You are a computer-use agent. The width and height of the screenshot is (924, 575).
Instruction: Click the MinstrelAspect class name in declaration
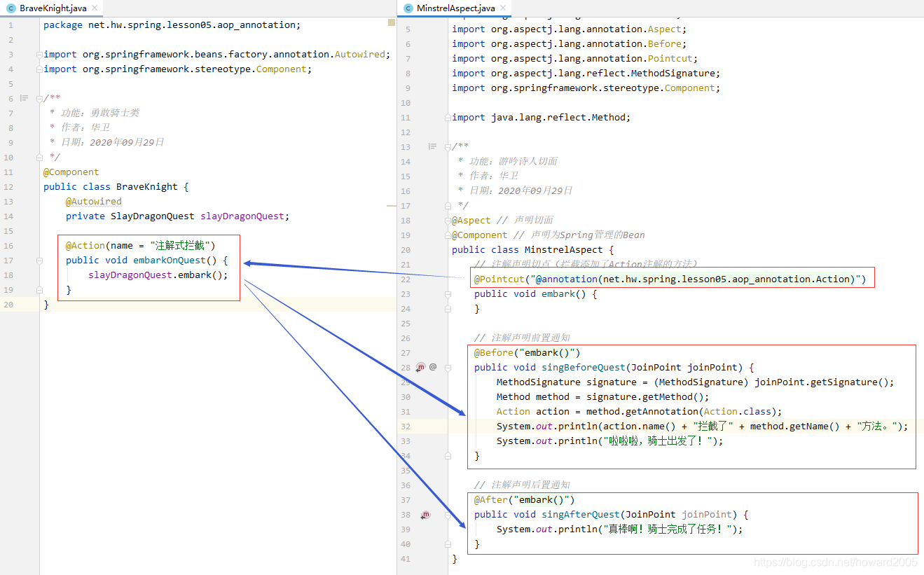pos(564,250)
